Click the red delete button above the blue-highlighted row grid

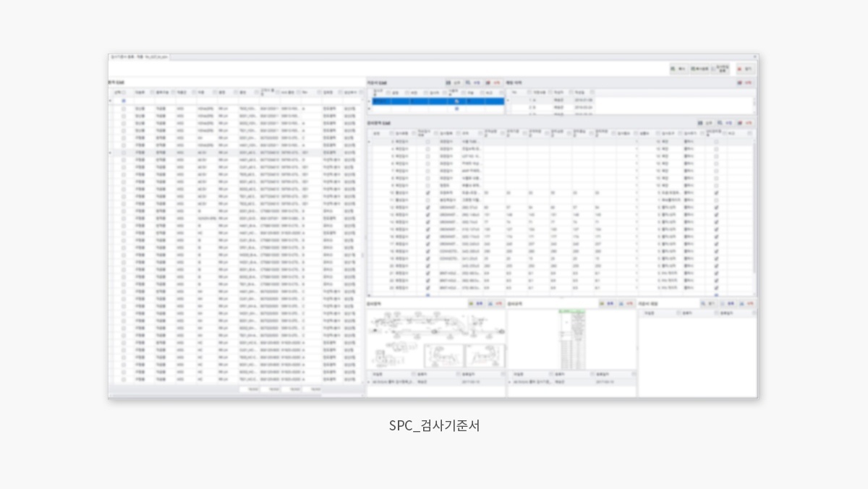pyautogui.click(x=493, y=83)
